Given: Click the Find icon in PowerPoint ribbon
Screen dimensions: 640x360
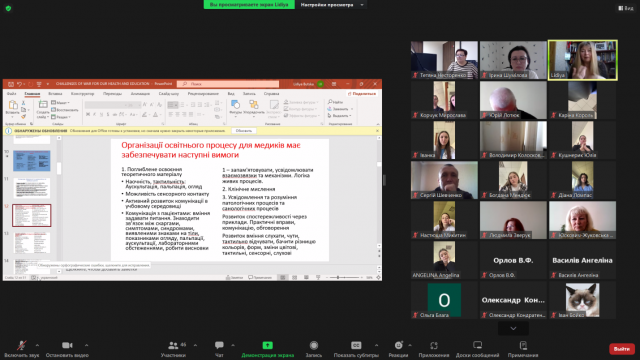Looking at the screenshot, I should pyautogui.click(x=336, y=102).
